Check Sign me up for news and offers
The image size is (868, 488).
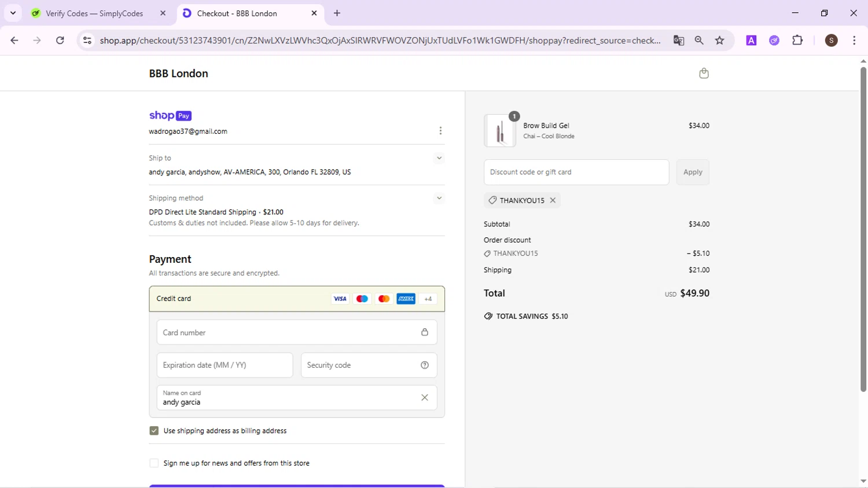154,463
